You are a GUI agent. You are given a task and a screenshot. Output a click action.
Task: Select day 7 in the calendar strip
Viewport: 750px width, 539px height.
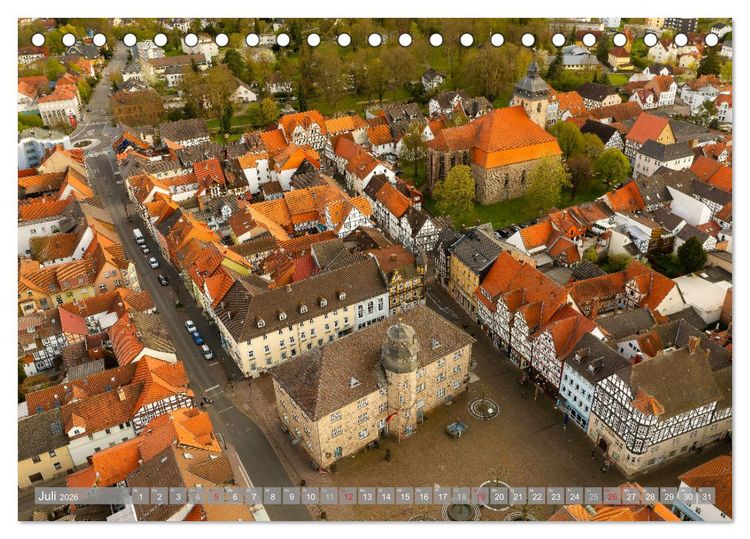[254, 496]
